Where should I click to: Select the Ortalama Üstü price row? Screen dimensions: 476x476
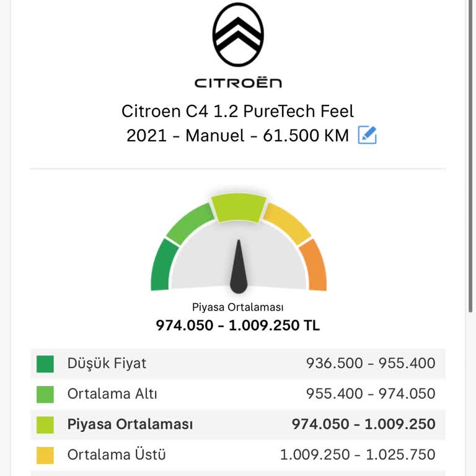click(x=238, y=454)
